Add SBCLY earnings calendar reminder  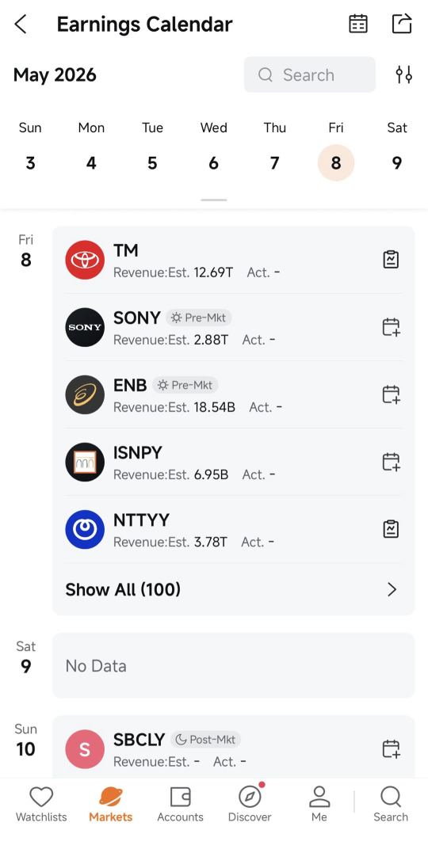click(x=391, y=748)
